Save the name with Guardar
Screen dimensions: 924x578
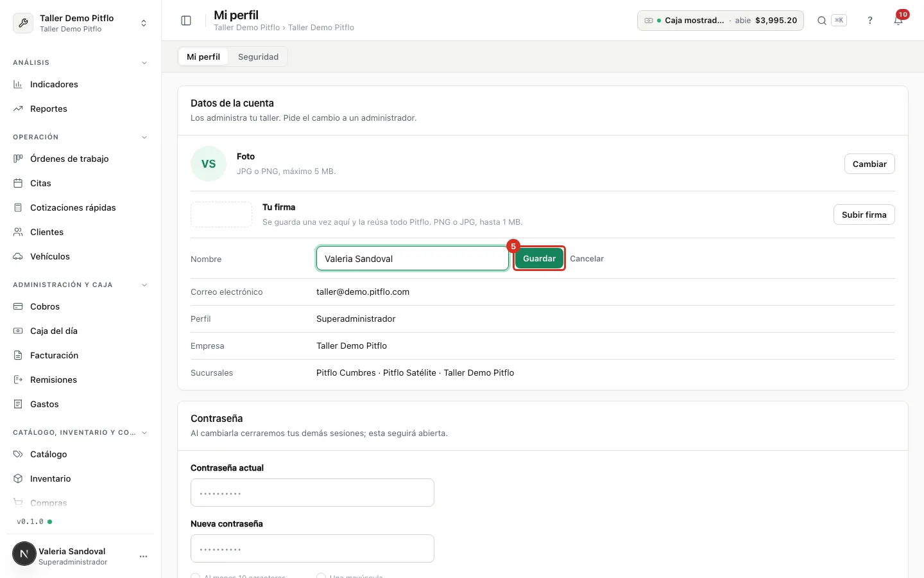coord(539,258)
